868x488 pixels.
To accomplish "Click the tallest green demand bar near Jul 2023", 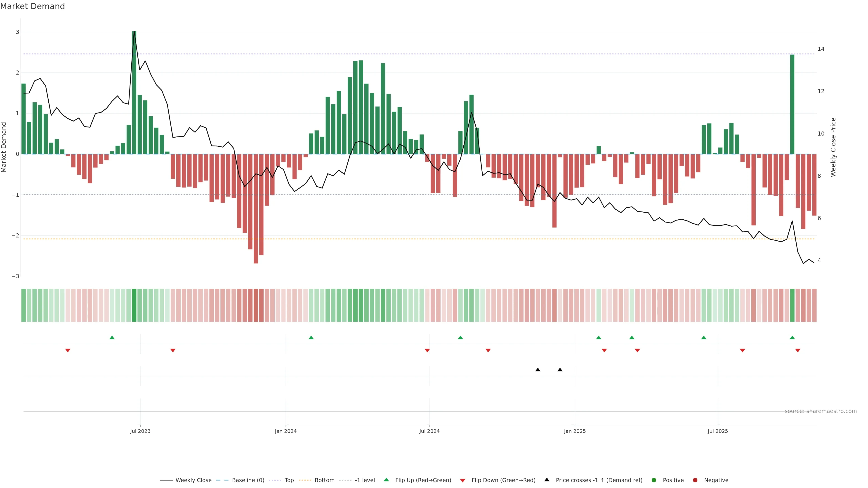I will click(x=134, y=93).
